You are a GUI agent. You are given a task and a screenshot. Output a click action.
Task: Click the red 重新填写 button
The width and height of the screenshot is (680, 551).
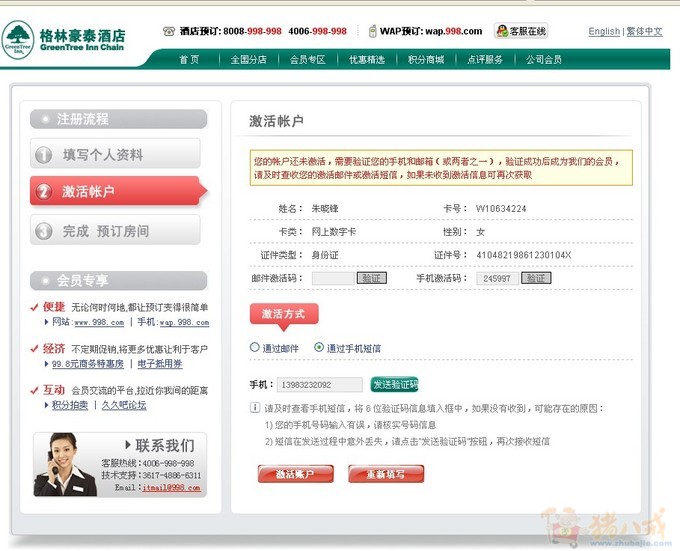[386, 474]
